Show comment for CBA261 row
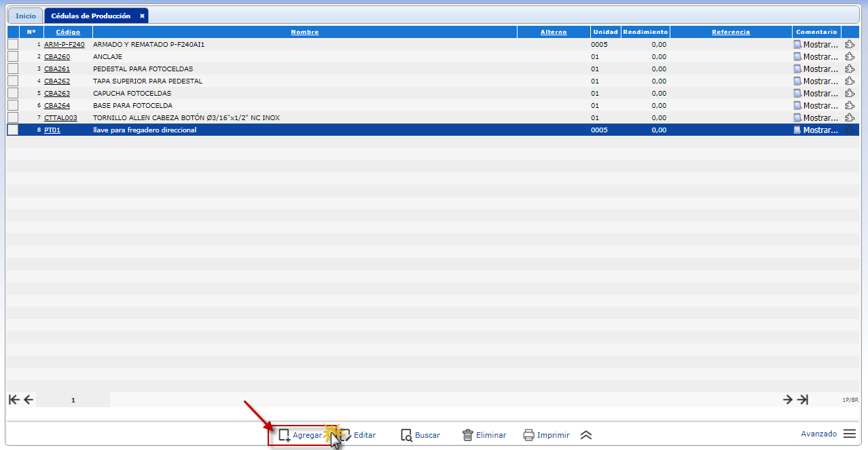Viewport: 868px width, 450px height. [816, 69]
